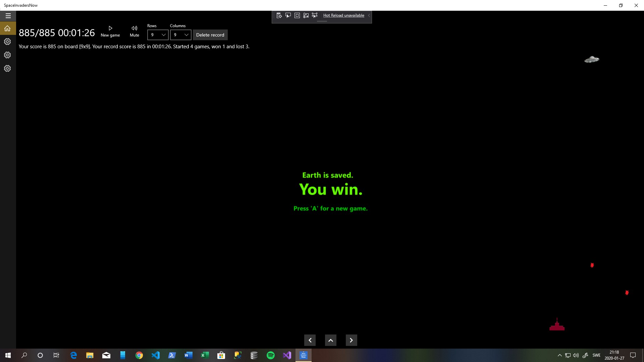
Task: Open the second settings gear in sidebar
Action: coord(7,55)
